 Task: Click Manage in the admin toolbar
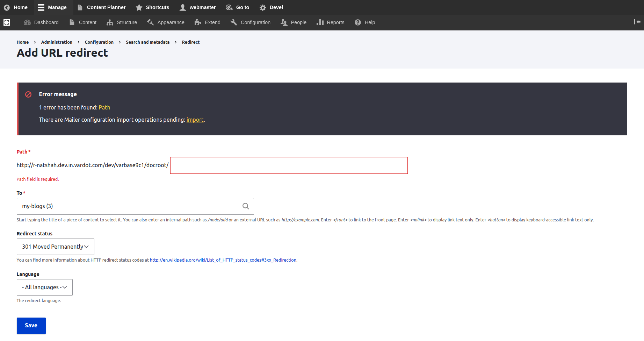tap(52, 7)
